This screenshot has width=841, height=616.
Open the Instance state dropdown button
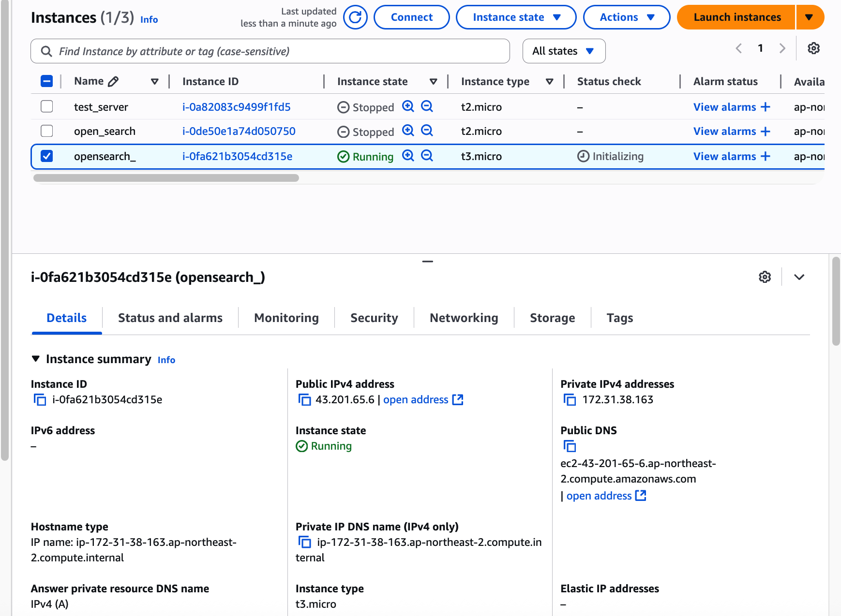[x=516, y=17]
